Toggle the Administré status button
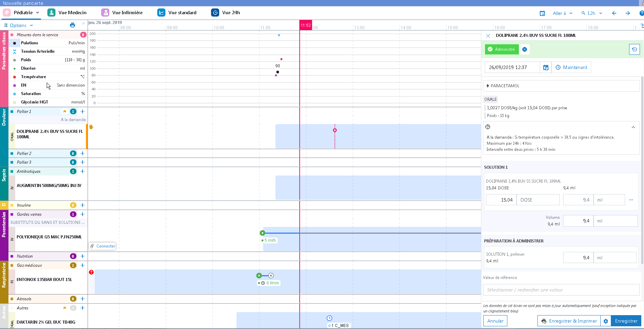This screenshot has width=644, height=329. (x=502, y=49)
